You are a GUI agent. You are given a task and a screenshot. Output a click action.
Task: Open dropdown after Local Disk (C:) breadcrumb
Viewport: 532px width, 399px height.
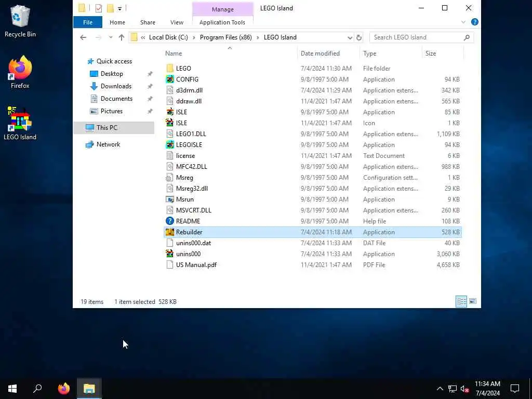(194, 37)
